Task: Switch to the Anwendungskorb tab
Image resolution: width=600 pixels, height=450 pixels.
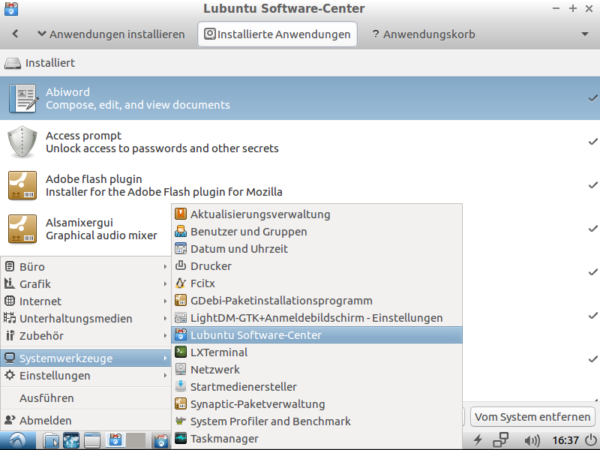Action: tap(424, 34)
